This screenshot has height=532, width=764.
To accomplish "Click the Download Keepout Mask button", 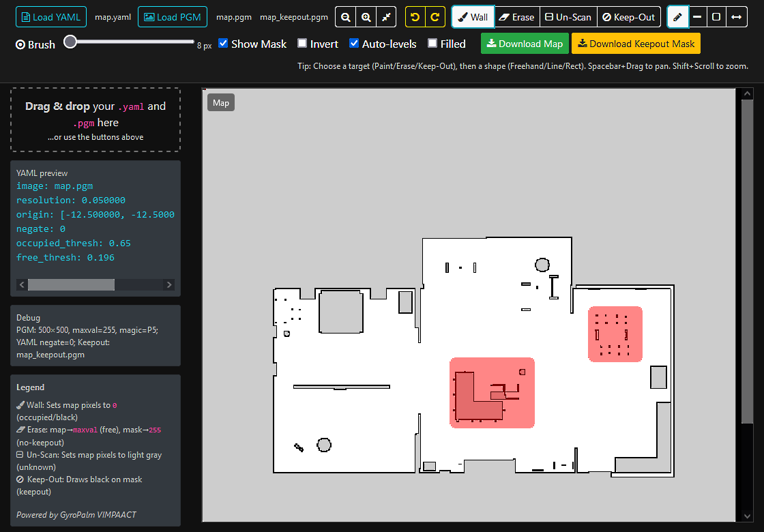I will pyautogui.click(x=636, y=44).
